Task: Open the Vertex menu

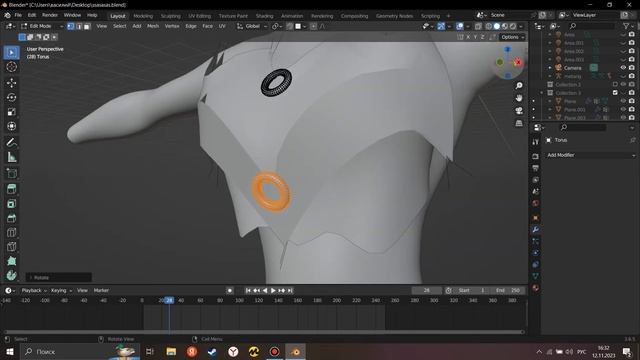Action: (172, 26)
